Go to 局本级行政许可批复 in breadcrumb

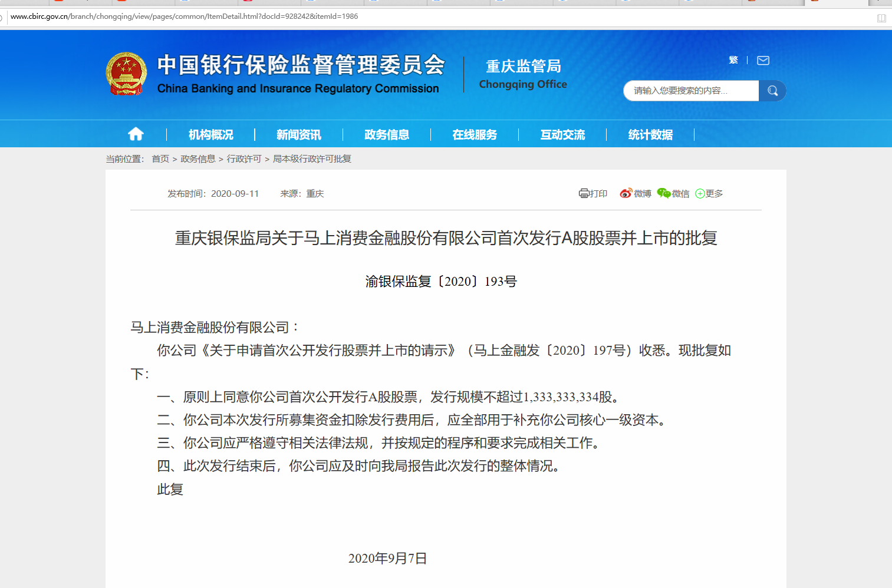[x=312, y=159]
